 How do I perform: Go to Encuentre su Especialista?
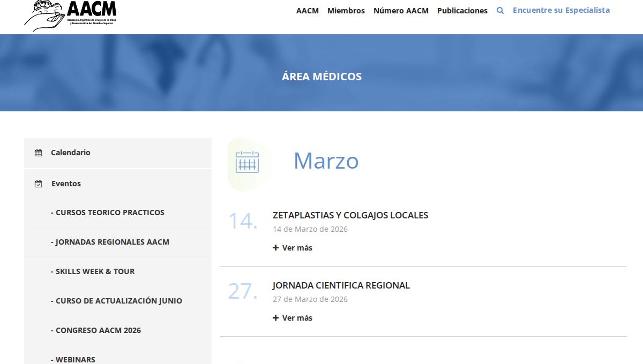point(561,10)
